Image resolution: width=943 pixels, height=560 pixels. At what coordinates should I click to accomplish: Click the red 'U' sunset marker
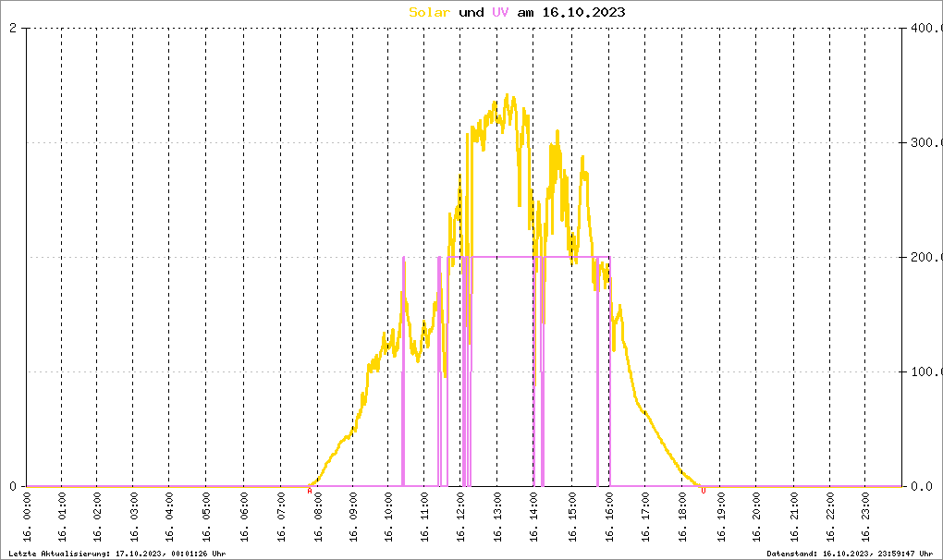[x=704, y=491]
